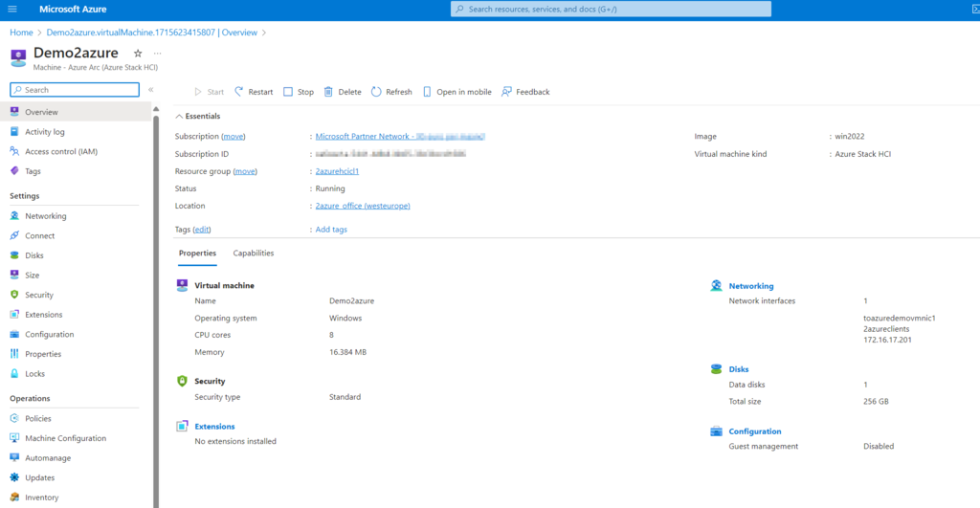Screen dimensions: 980x508
Task: Switch to the Capabilities tab
Action: 253,254
